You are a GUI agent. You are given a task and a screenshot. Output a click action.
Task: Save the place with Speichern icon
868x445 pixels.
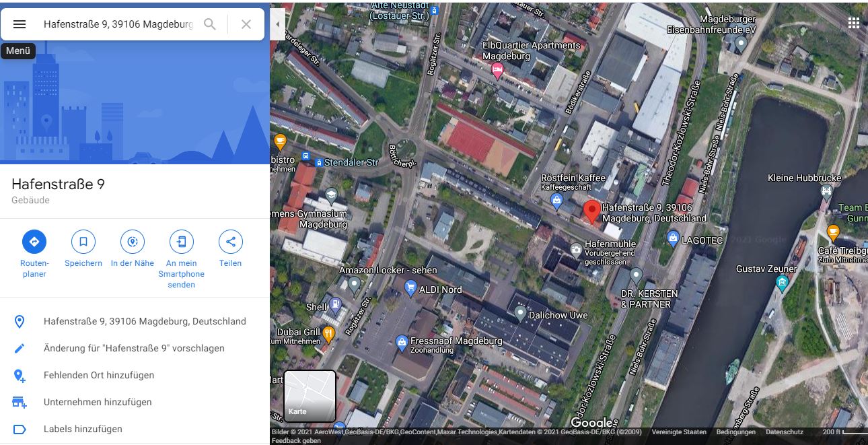83,242
